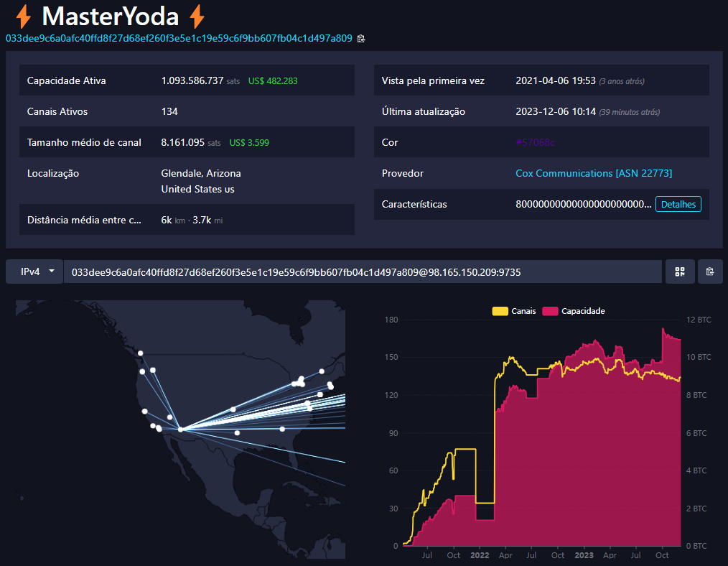728x566 pixels.
Task: Click the US$ 482.283 capacity value
Action: pos(273,80)
